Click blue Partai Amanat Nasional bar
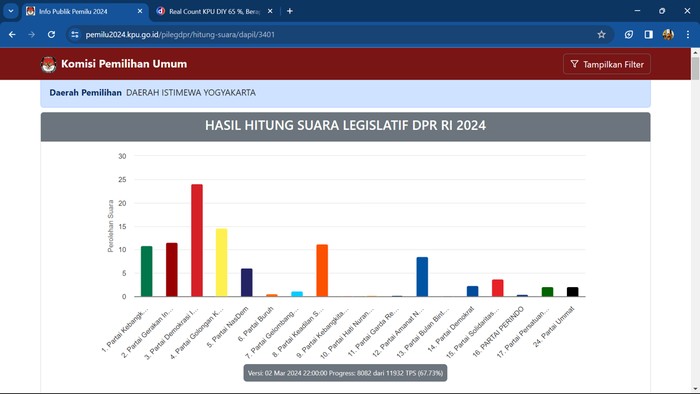Screen dimensions: 700x394 pyautogui.click(x=422, y=277)
